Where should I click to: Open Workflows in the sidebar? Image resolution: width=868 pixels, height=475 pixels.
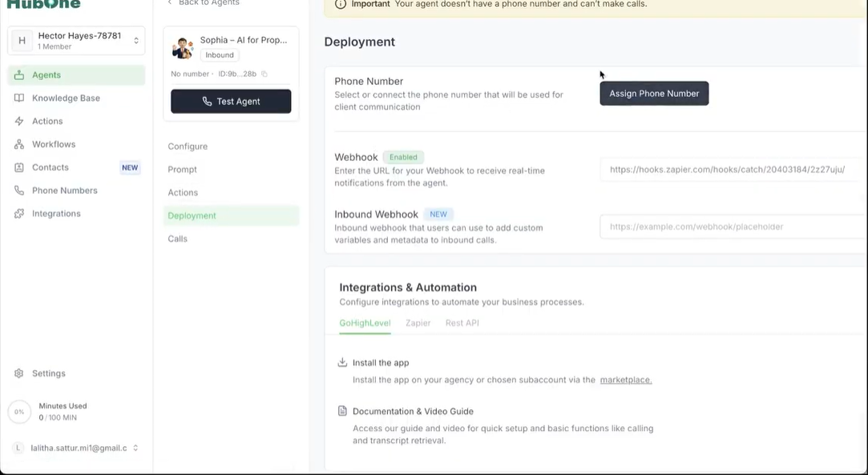tap(76, 144)
